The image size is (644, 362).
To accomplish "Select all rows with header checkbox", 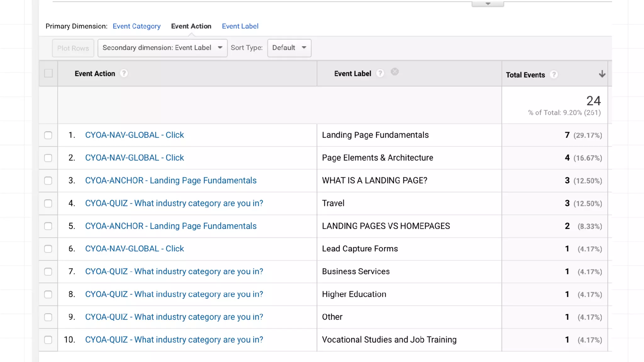I will [x=48, y=73].
